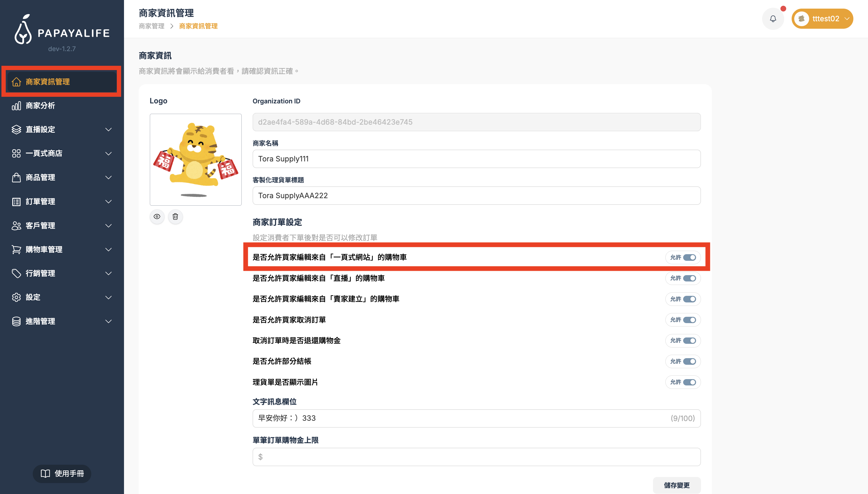Disable 理貨單是否顯示圖片 toggle
This screenshot has width=868, height=494.
coord(689,382)
